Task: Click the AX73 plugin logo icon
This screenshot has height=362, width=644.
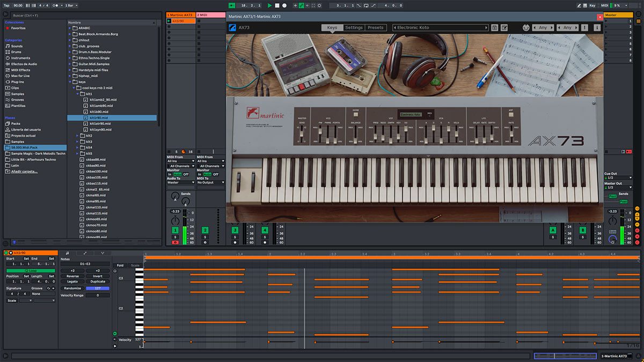Action: tap(232, 27)
